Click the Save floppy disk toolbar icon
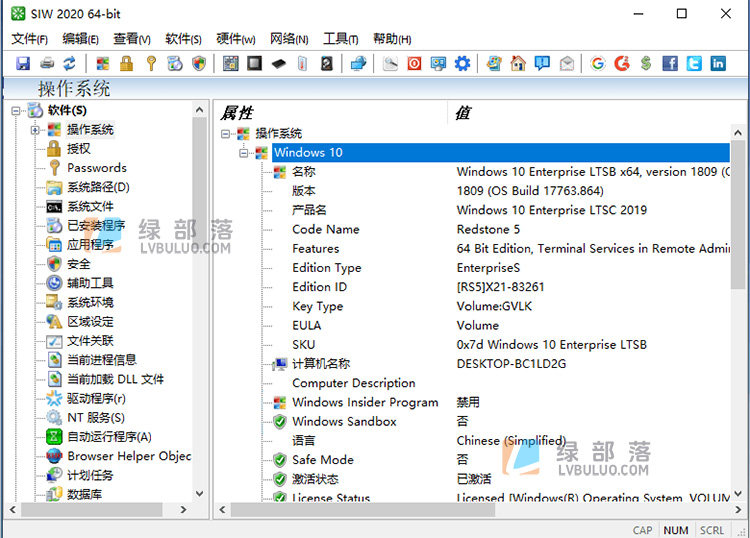Image resolution: width=750 pixels, height=538 pixels. [x=23, y=63]
